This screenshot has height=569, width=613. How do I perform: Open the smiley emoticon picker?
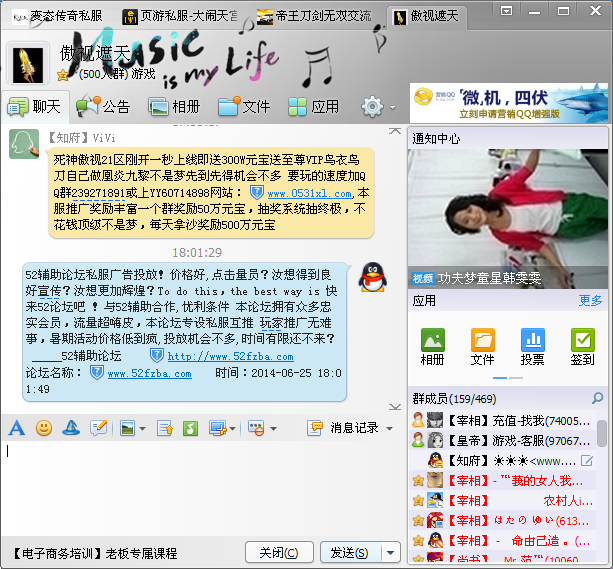coord(44,428)
